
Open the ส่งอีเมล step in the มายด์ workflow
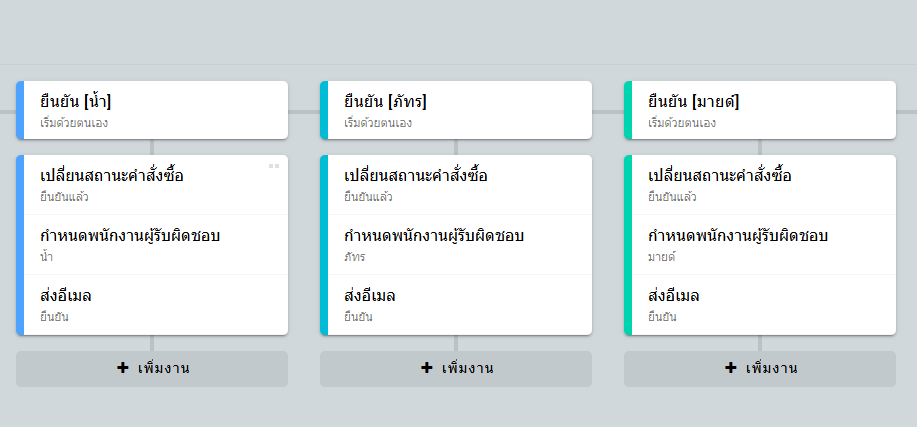pyautogui.click(x=760, y=304)
